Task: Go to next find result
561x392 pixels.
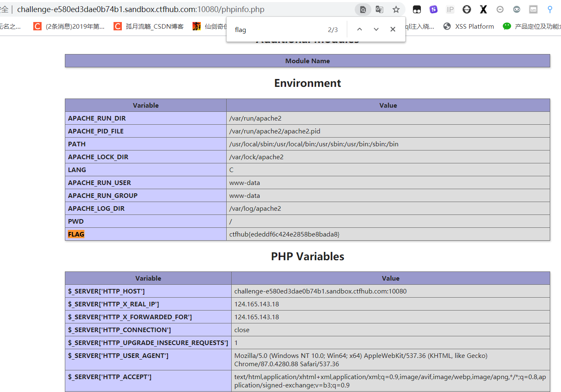Action: coord(376,30)
